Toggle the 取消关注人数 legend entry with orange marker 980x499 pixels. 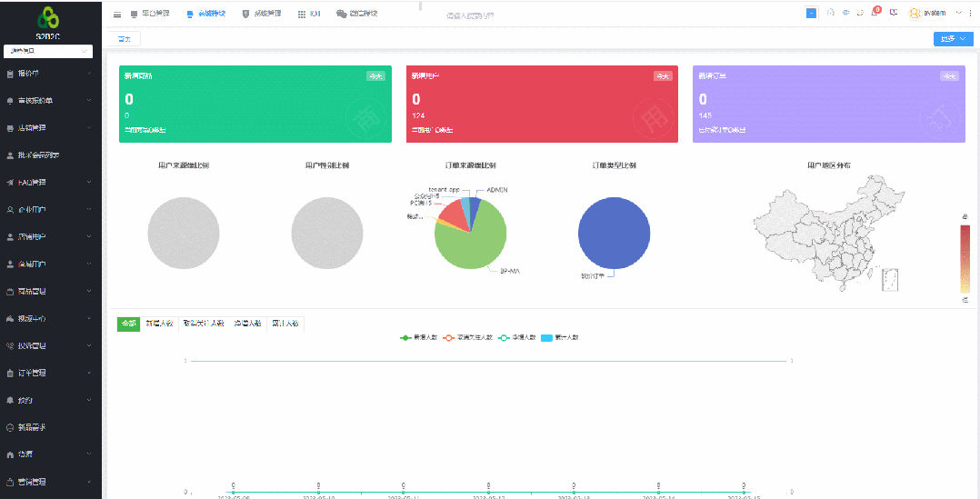click(468, 338)
